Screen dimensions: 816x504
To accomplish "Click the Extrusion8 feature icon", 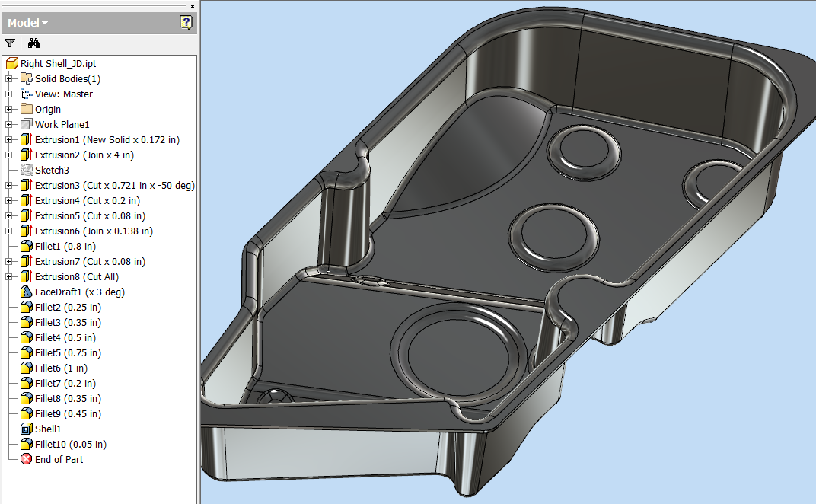I will 27,276.
